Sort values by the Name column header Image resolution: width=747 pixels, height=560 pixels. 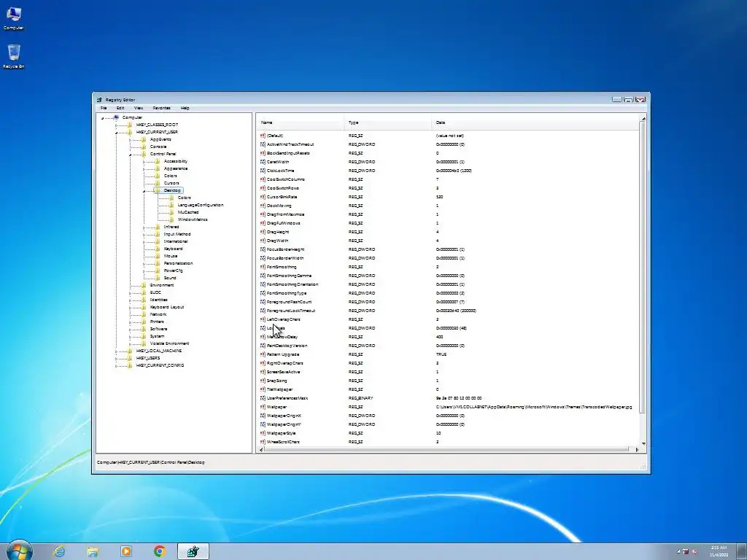pos(300,122)
